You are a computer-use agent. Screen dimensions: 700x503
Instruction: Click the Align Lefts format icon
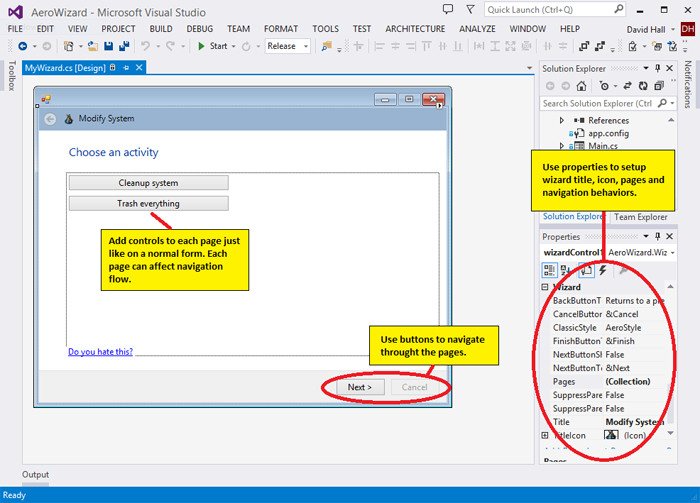point(379,46)
